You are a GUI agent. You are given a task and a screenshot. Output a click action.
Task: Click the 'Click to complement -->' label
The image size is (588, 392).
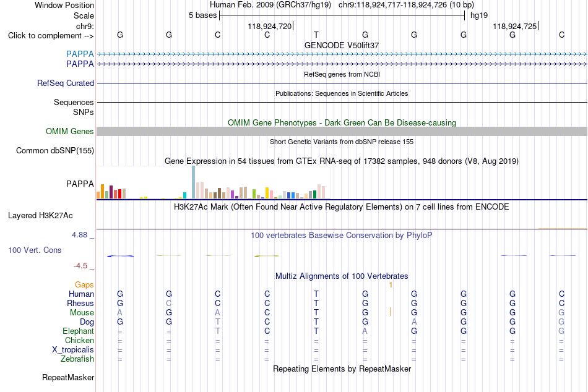[x=51, y=36]
